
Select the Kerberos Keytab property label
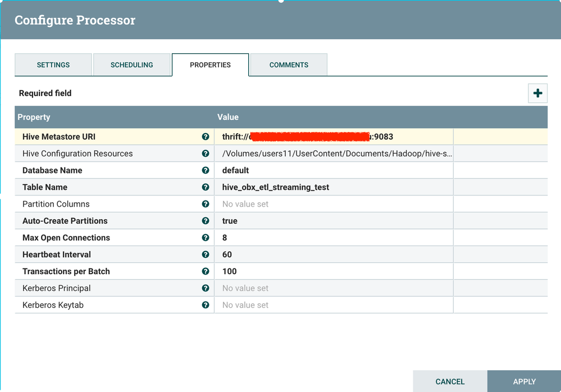tap(53, 305)
